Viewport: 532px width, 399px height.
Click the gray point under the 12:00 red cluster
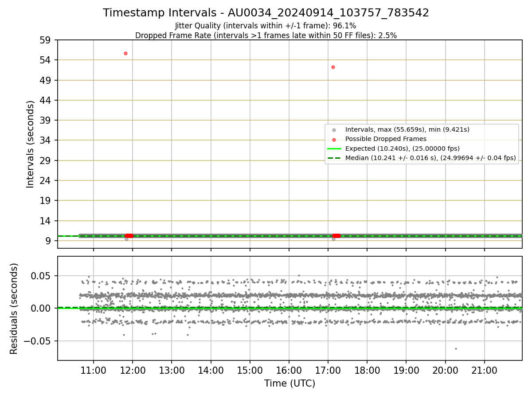[126, 239]
